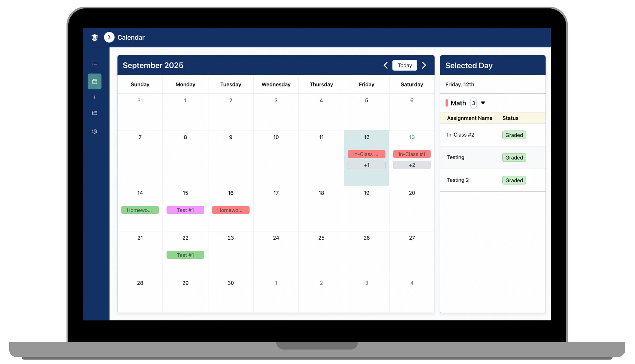Expand the +2 more events on the 13th
Image resolution: width=635 pixels, height=364 pixels.
(411, 165)
